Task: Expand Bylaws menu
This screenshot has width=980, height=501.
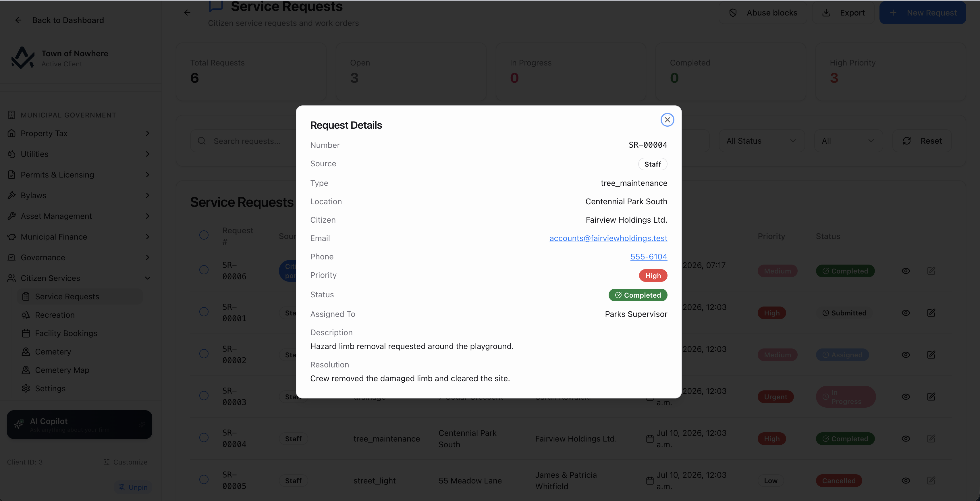Action: pyautogui.click(x=79, y=196)
